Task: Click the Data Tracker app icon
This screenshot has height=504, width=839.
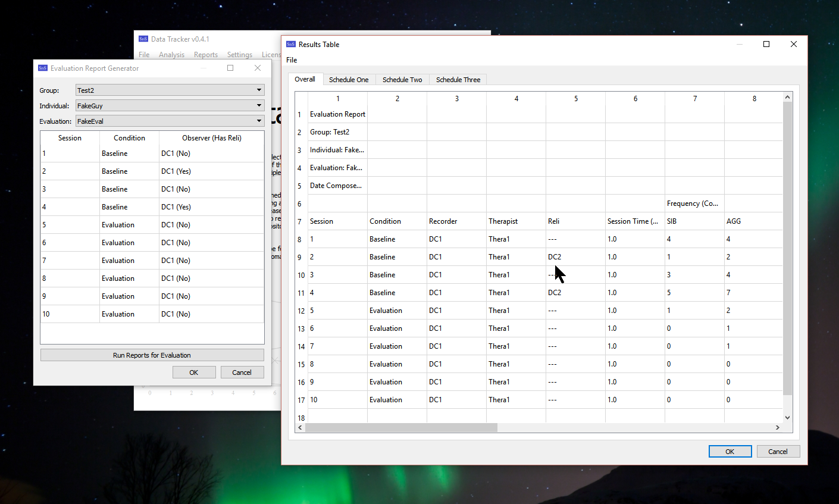Action: point(143,39)
